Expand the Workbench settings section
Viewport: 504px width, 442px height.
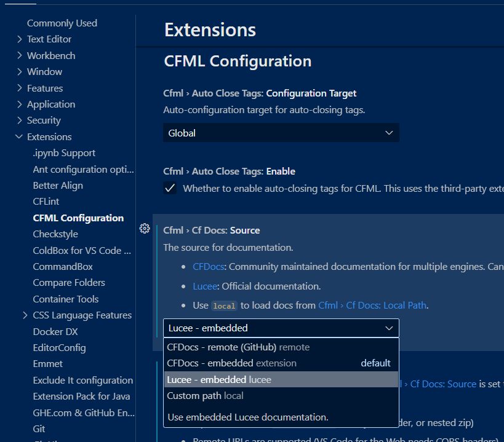pyautogui.click(x=19, y=55)
